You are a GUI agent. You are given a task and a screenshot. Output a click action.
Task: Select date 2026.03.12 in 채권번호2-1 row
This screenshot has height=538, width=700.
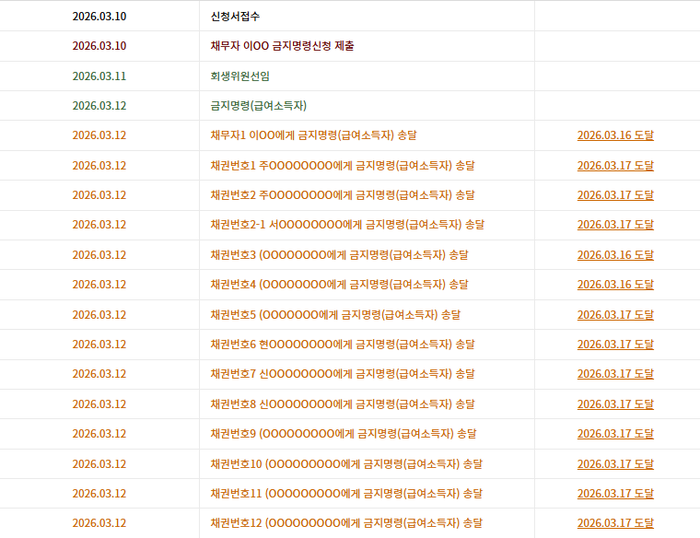[x=99, y=225]
